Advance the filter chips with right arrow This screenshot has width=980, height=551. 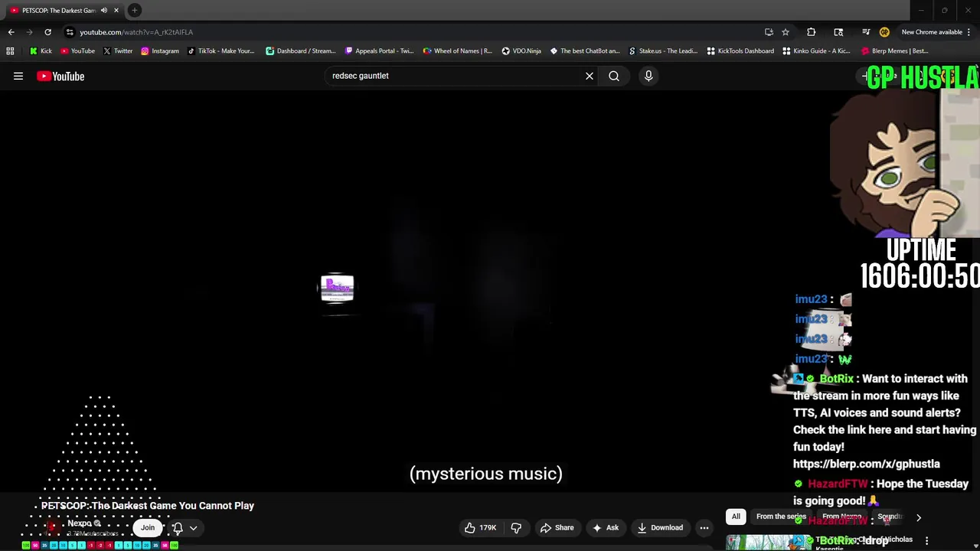tap(919, 517)
